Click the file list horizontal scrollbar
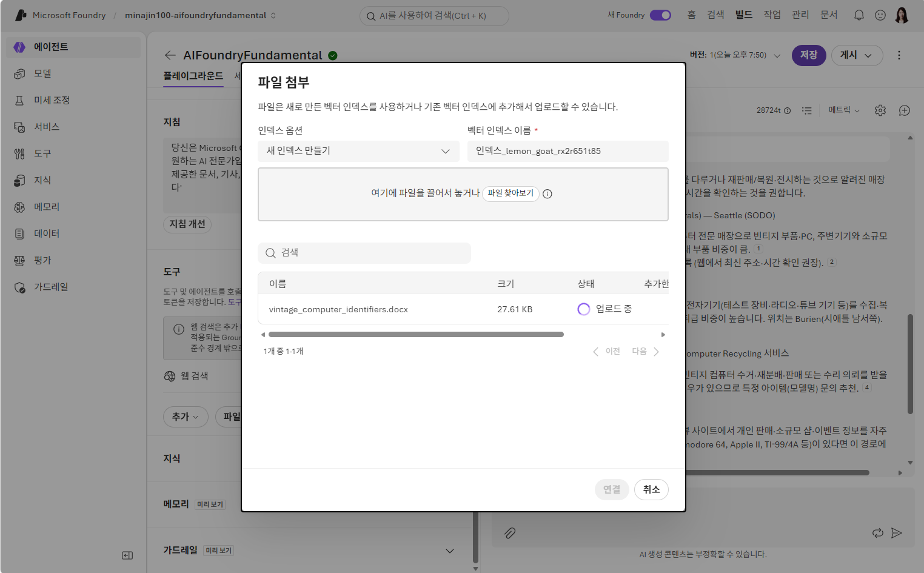This screenshot has width=924, height=573. point(416,334)
